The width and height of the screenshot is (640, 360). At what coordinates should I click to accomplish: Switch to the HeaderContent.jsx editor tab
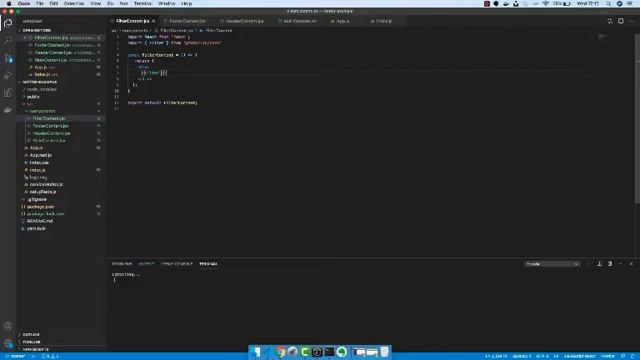coord(244,21)
